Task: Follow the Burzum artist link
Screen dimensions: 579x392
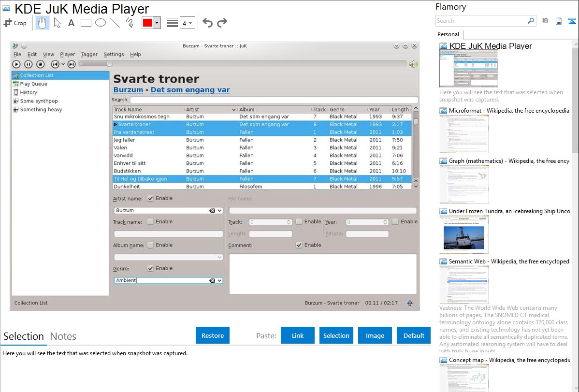Action: pyautogui.click(x=128, y=90)
